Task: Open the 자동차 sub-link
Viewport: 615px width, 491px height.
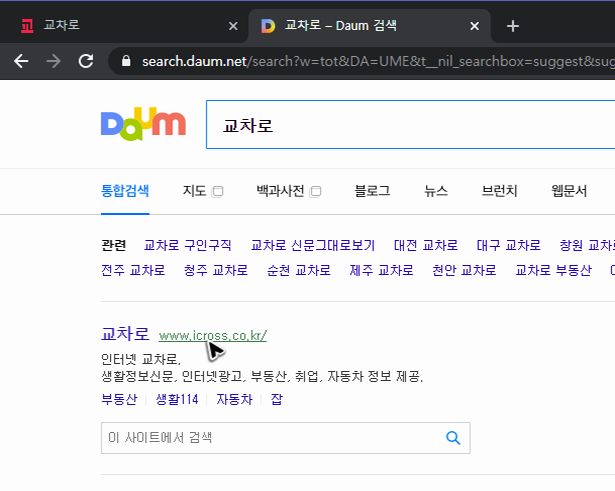Action: click(235, 399)
